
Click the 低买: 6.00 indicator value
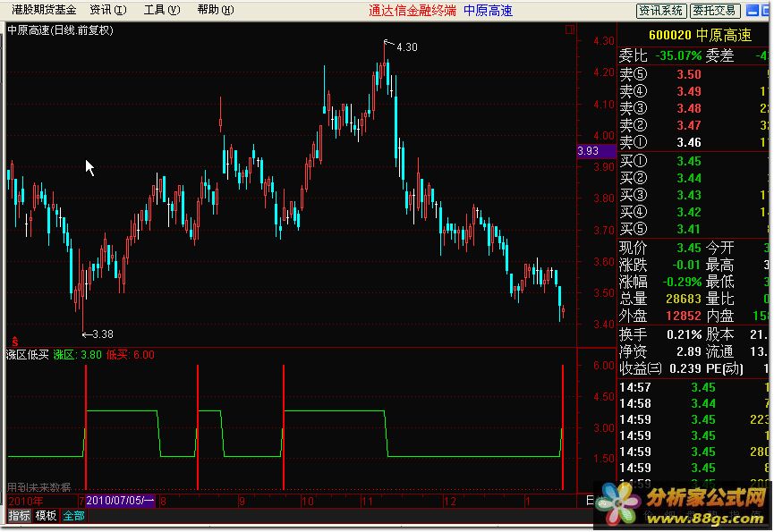click(131, 354)
